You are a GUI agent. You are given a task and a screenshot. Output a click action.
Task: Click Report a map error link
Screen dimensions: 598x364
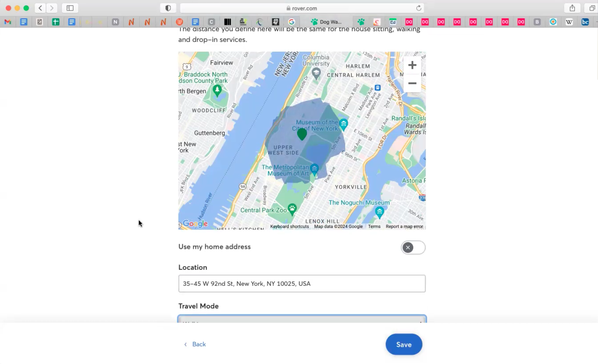[x=404, y=226]
